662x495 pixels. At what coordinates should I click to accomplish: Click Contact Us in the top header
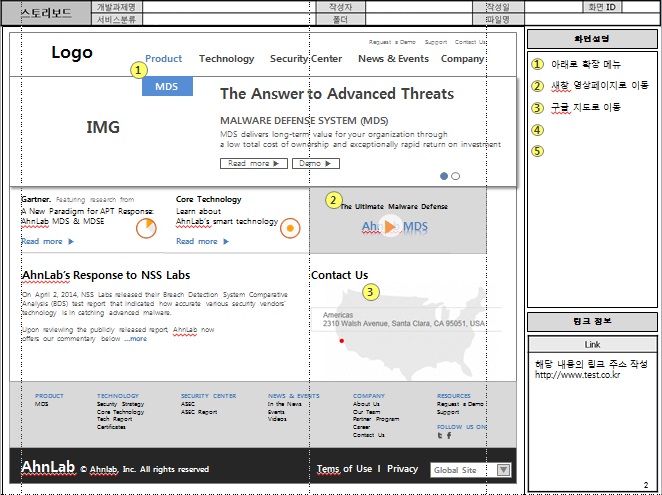pyautogui.click(x=470, y=42)
